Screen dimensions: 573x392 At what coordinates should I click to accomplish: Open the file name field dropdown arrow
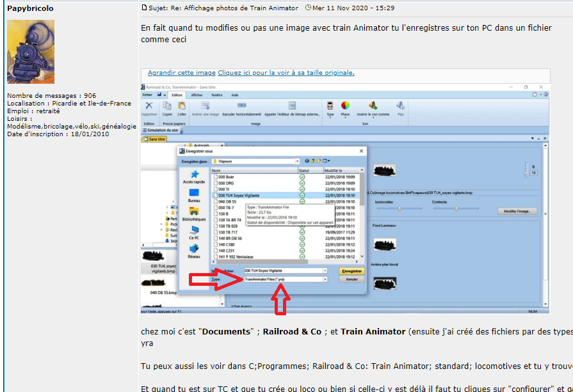pyautogui.click(x=325, y=270)
